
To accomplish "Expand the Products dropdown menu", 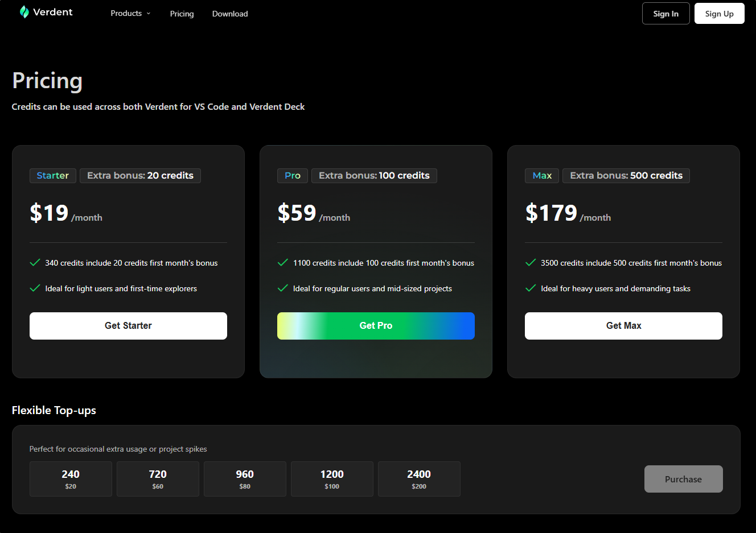I will tap(130, 14).
